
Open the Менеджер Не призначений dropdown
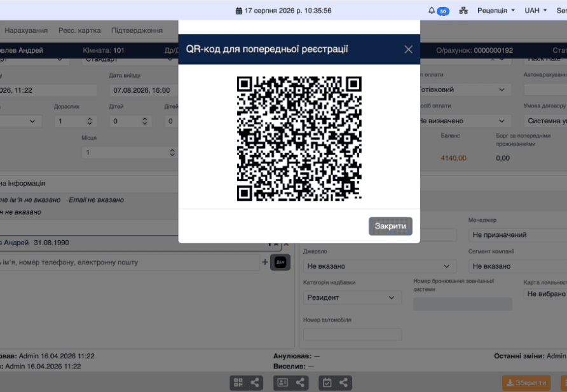(517, 235)
